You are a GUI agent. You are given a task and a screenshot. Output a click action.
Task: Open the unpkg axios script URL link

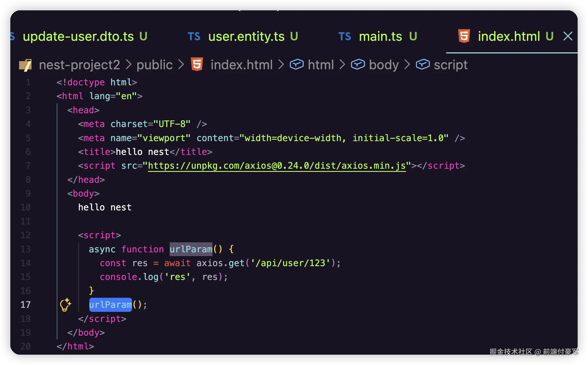pos(277,166)
